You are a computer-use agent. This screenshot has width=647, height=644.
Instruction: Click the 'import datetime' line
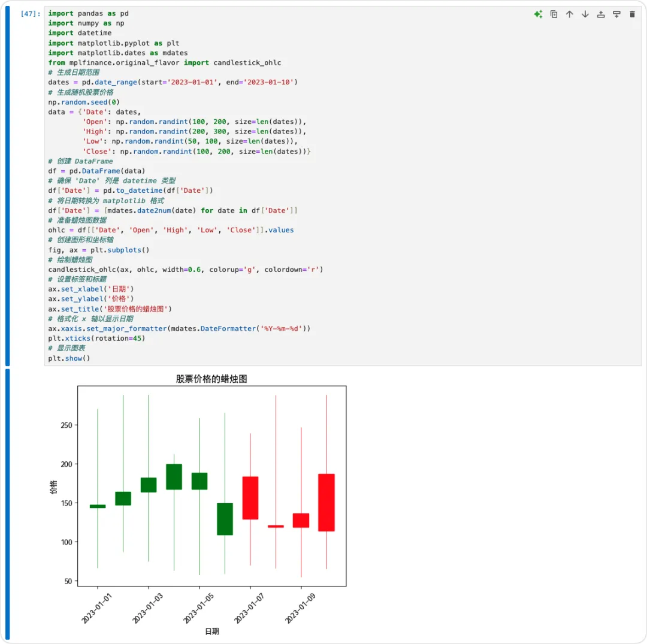(x=80, y=33)
